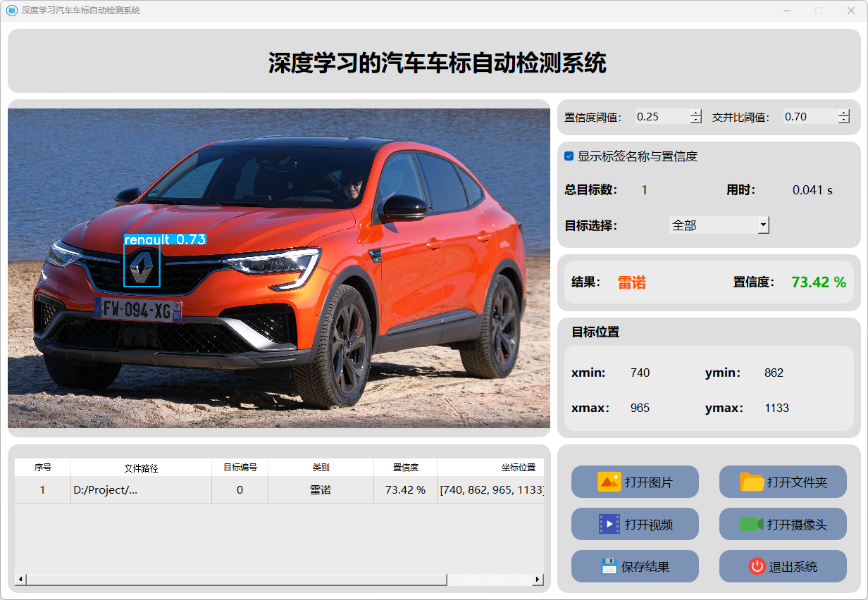Click the app logo icon in title bar
This screenshot has width=868, height=600.
(11, 11)
